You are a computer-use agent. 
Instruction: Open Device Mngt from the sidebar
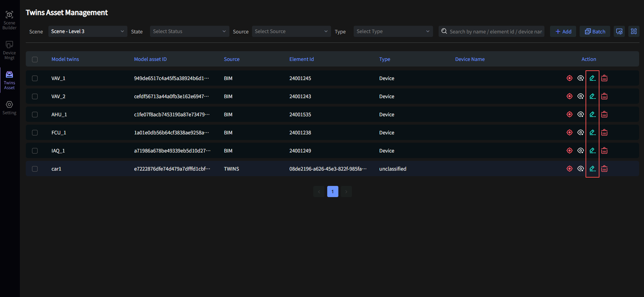9,50
